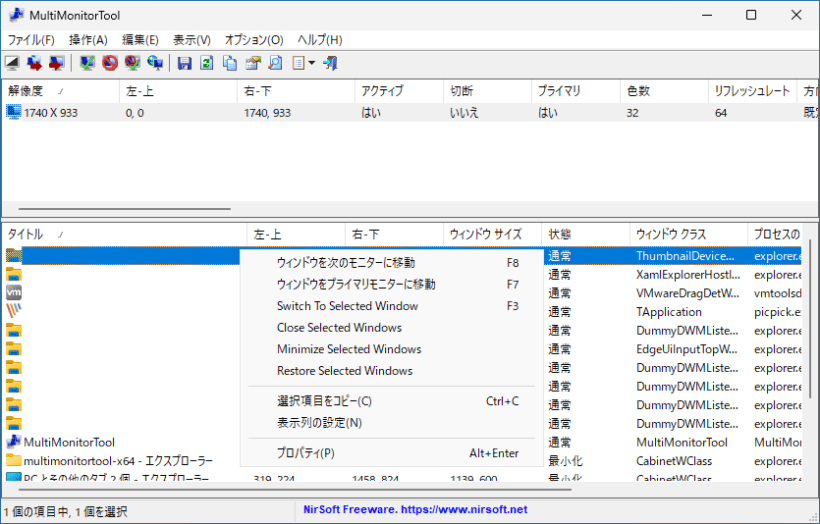Open the NirSoft Freeware website link

(415, 509)
